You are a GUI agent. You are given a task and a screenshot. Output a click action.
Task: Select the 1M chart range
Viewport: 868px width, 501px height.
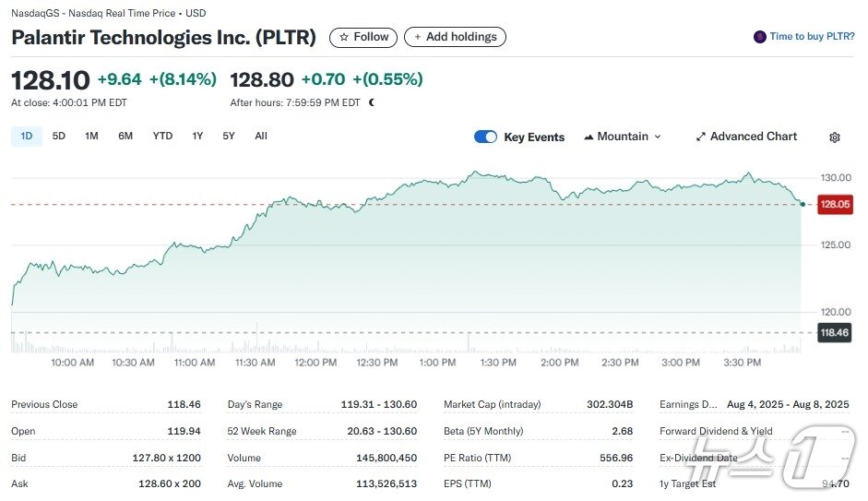point(91,137)
